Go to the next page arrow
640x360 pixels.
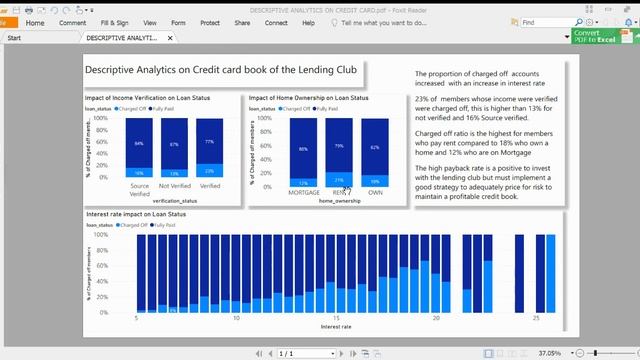click(341, 353)
